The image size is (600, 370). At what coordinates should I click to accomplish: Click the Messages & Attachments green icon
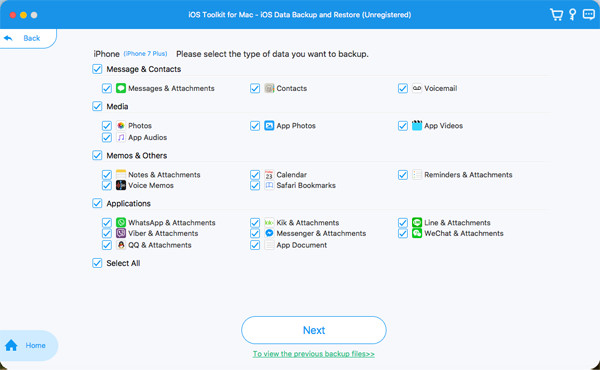[121, 88]
